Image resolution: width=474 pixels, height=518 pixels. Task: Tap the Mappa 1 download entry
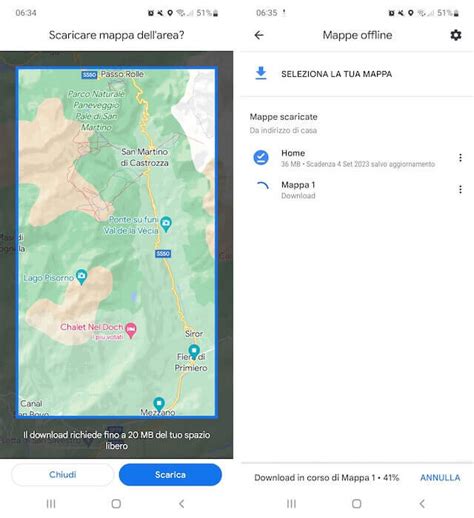click(x=357, y=190)
